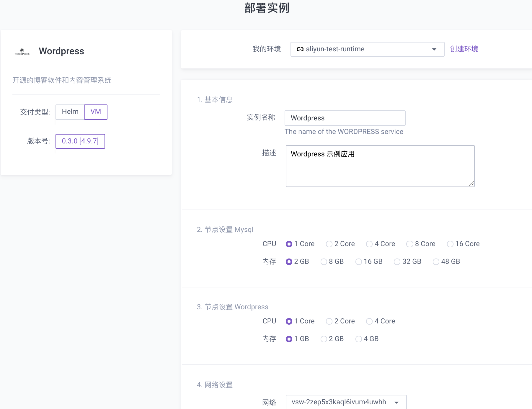Image resolution: width=532 pixels, height=409 pixels.
Task: Select 4 GB memory for Wordpress node
Action: tap(359, 339)
